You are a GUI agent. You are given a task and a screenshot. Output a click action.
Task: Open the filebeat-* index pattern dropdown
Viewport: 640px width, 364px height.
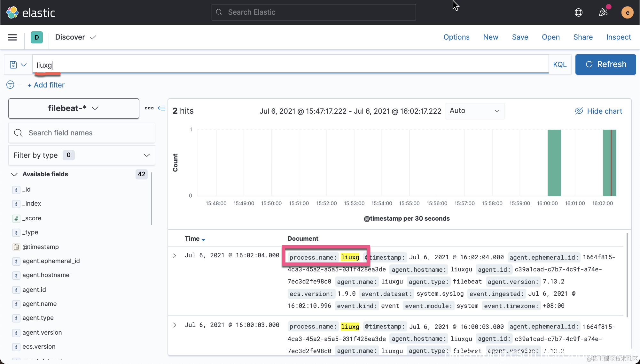(x=74, y=109)
